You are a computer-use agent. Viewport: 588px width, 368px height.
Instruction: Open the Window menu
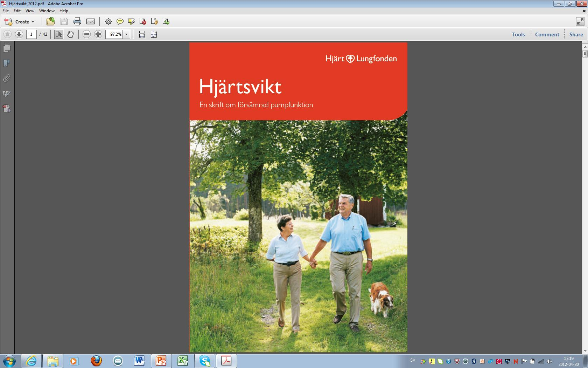(47, 11)
